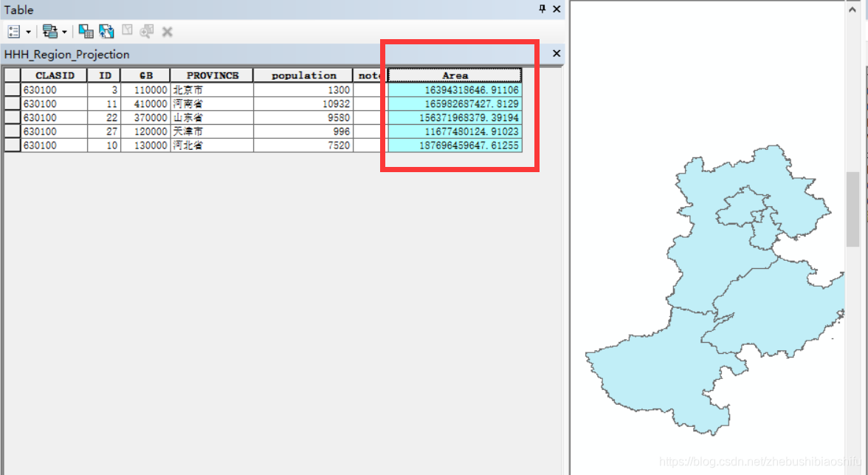Click the population column header
This screenshot has width=868, height=475.
[x=303, y=75]
